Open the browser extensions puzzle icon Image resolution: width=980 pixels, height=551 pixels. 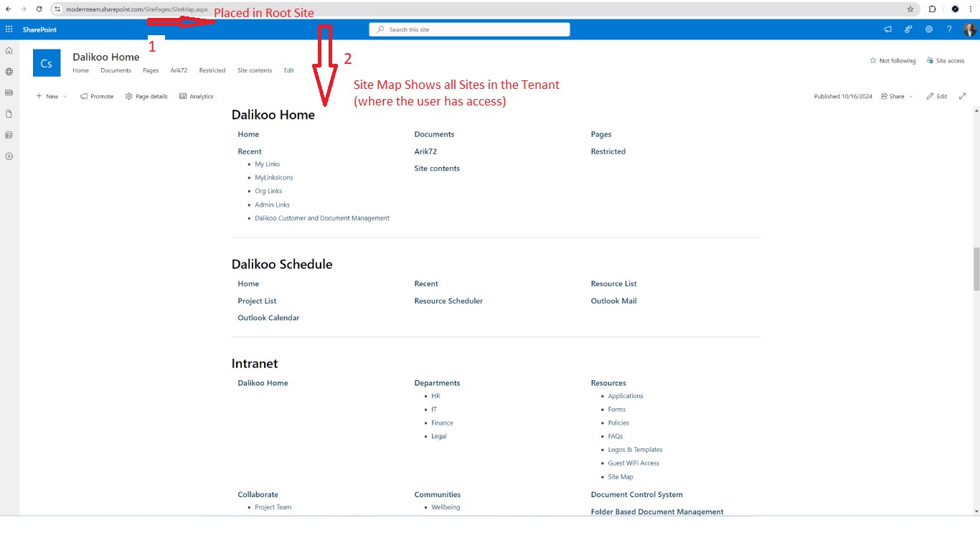coord(933,9)
